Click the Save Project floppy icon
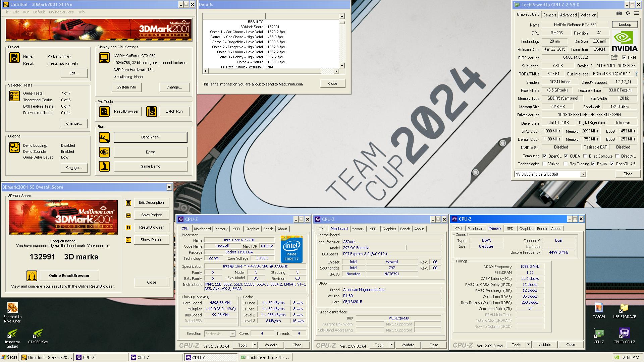 [128, 215]
